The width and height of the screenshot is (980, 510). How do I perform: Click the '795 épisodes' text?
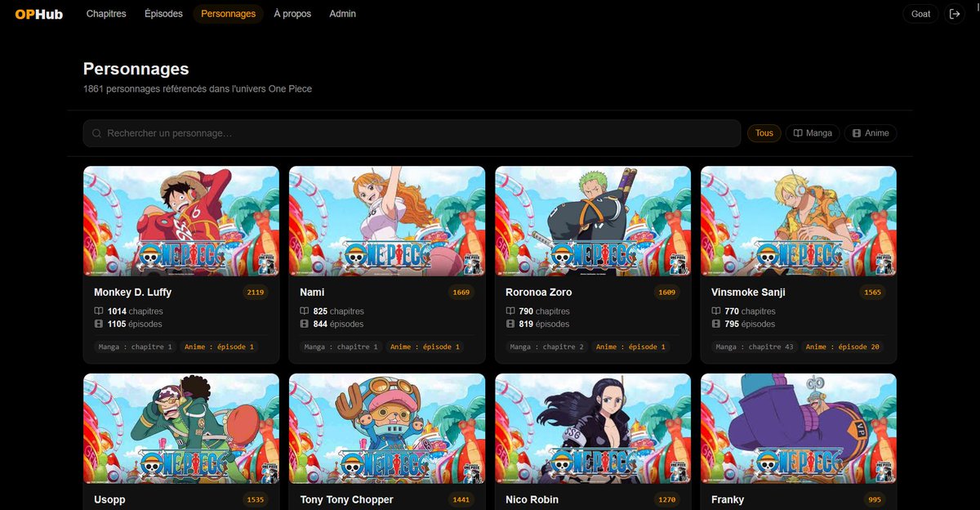coord(751,324)
